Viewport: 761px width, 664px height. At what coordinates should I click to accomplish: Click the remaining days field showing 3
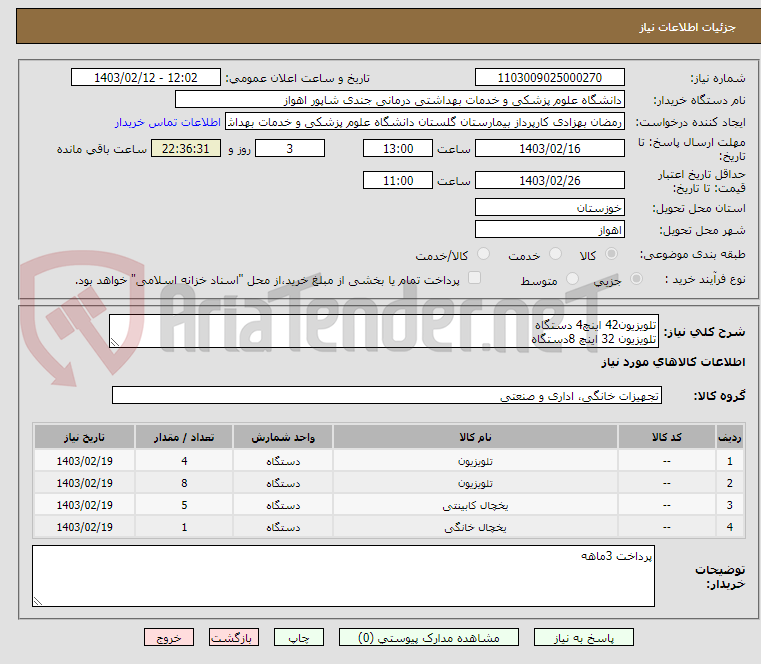click(290, 149)
